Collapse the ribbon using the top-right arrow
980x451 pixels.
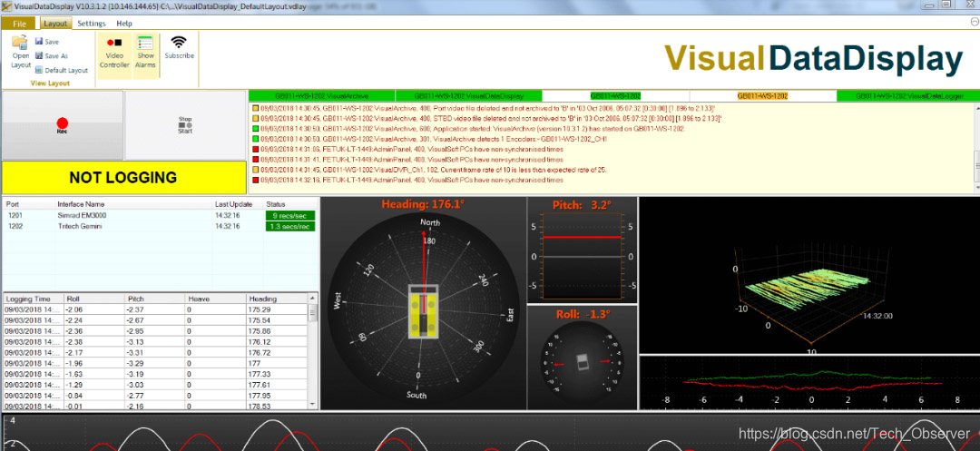(x=973, y=22)
